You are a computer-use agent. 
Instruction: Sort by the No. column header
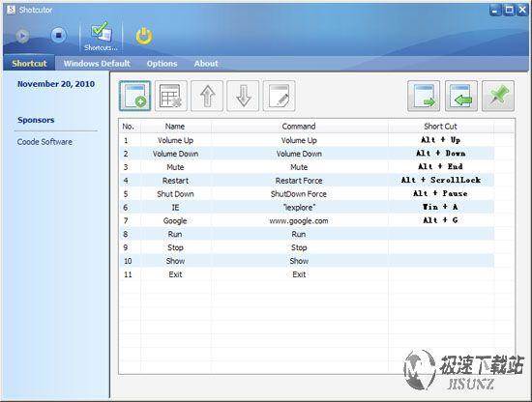[x=130, y=127]
